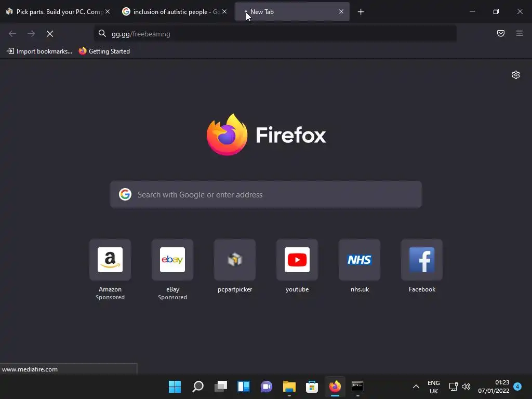Stop loading with the X button
Image resolution: width=532 pixels, height=399 pixels.
pyautogui.click(x=50, y=34)
